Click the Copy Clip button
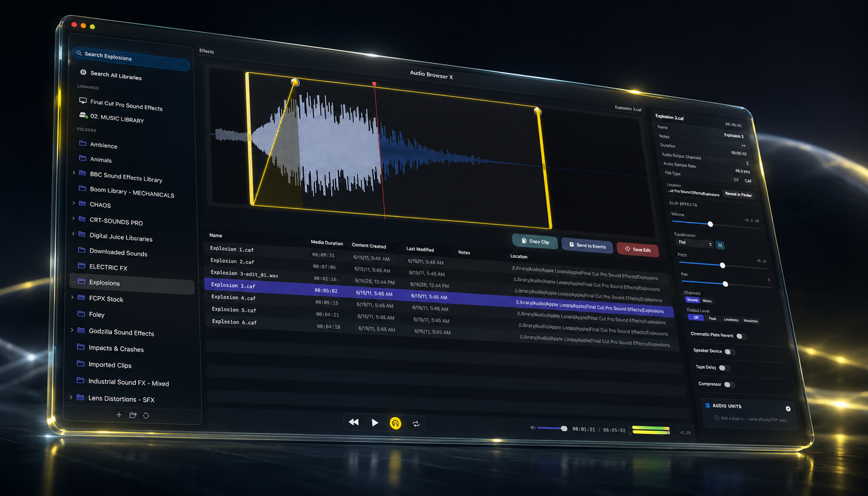Image resolution: width=868 pixels, height=496 pixels. pyautogui.click(x=535, y=241)
